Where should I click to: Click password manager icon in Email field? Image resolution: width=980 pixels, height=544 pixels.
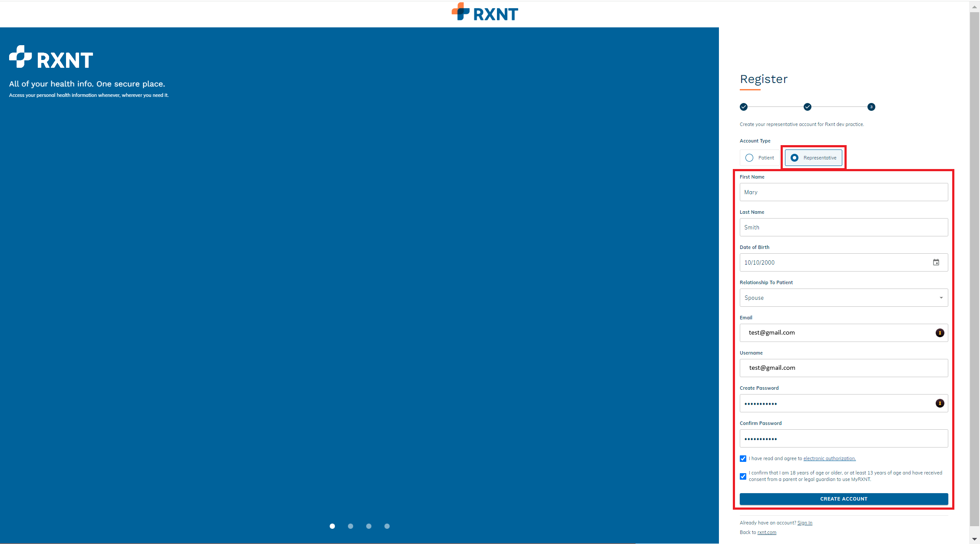point(940,333)
